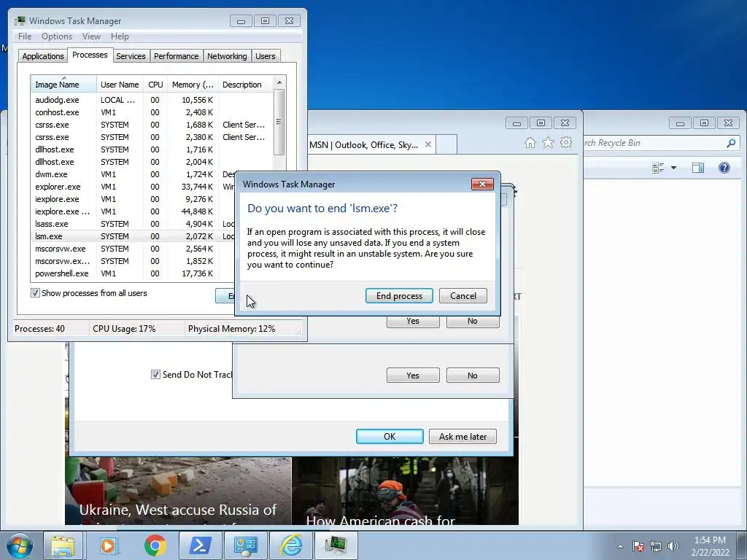747x560 pixels.
Task: Open PowerShell from the taskbar
Action: pos(200,545)
